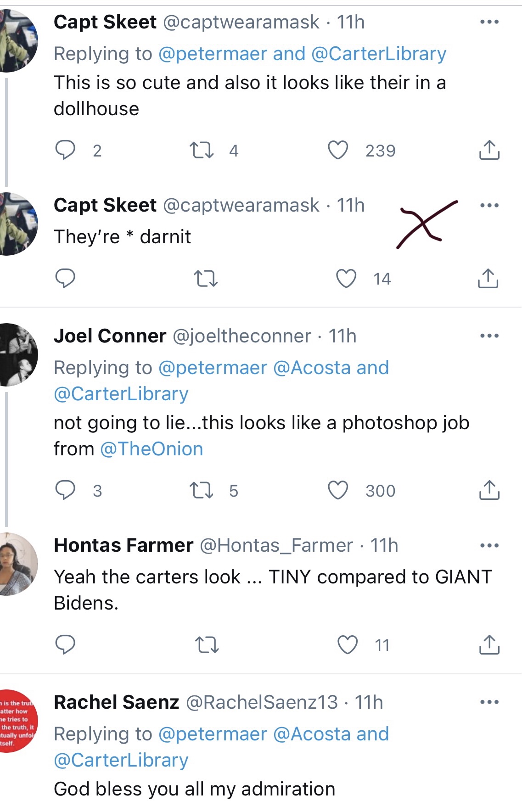
Task: Open more options on Hontas Farmer's tweet
Action: pyautogui.click(x=489, y=546)
